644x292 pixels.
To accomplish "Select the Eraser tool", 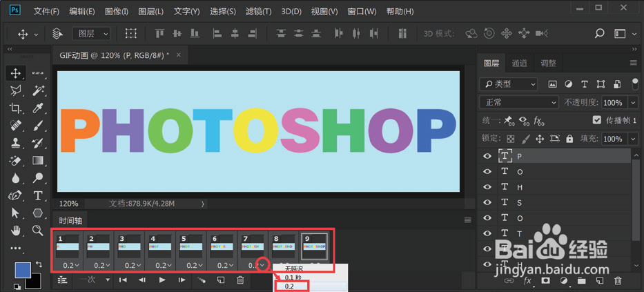I will pos(16,160).
